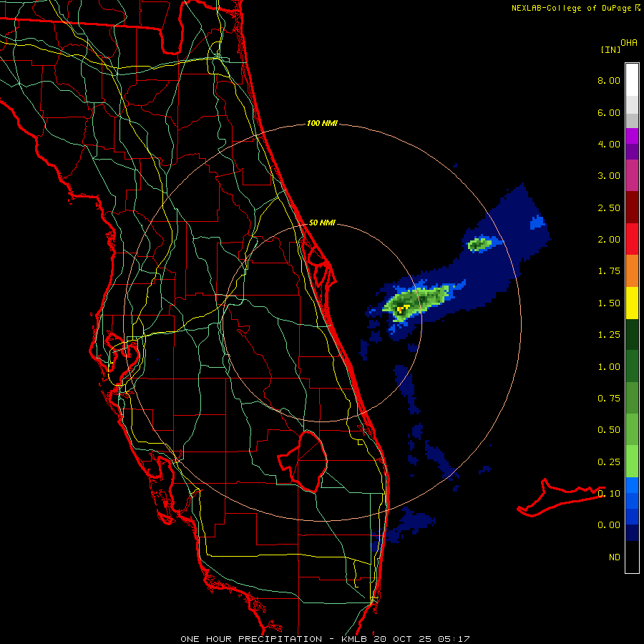Click the 0.00 legend value
644x644 pixels.
pos(609,525)
